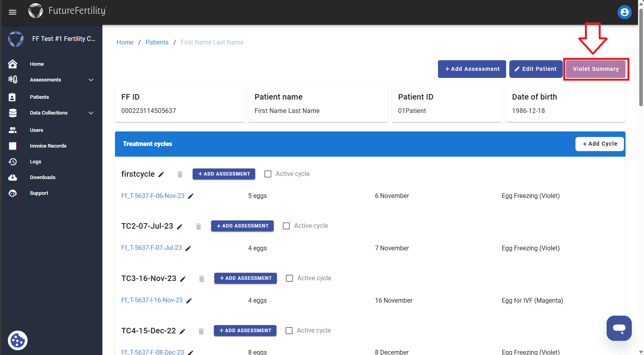This screenshot has height=355, width=644.
Task: Open the chat support widget
Action: point(619,328)
